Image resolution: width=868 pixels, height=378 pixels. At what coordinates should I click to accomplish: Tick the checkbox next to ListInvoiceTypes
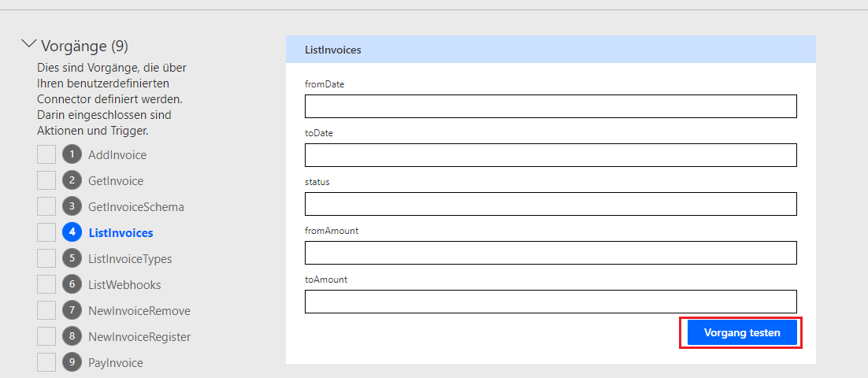tap(46, 258)
